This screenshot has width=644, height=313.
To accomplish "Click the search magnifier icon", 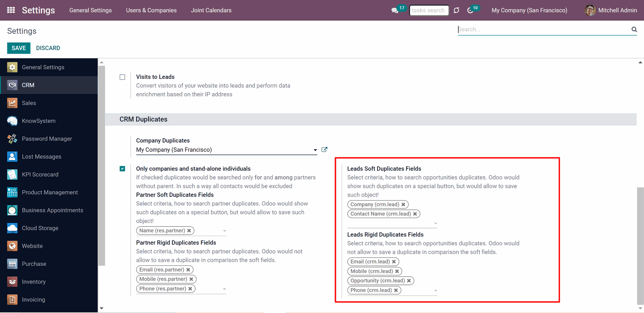I will pyautogui.click(x=634, y=29).
